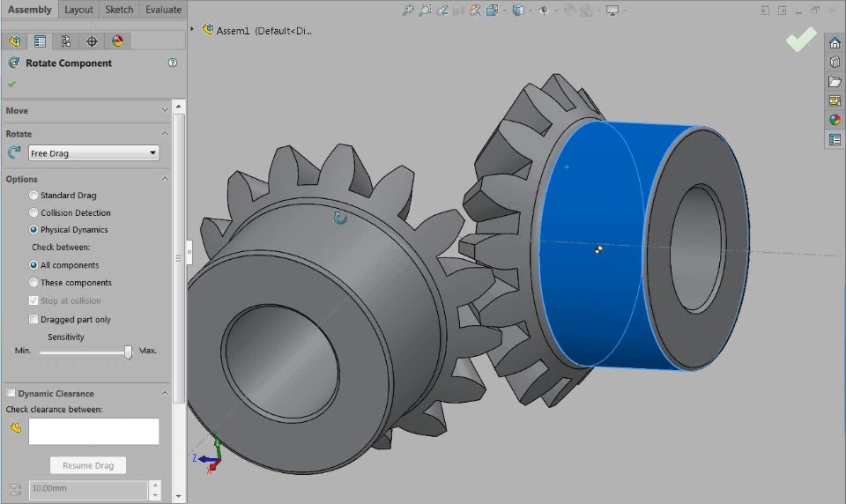Click the Assem1 assembly icon in the flyout tree

click(208, 29)
